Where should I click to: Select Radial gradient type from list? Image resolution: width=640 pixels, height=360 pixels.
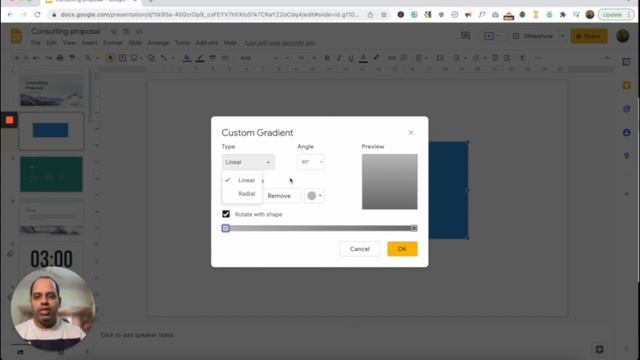[246, 193]
